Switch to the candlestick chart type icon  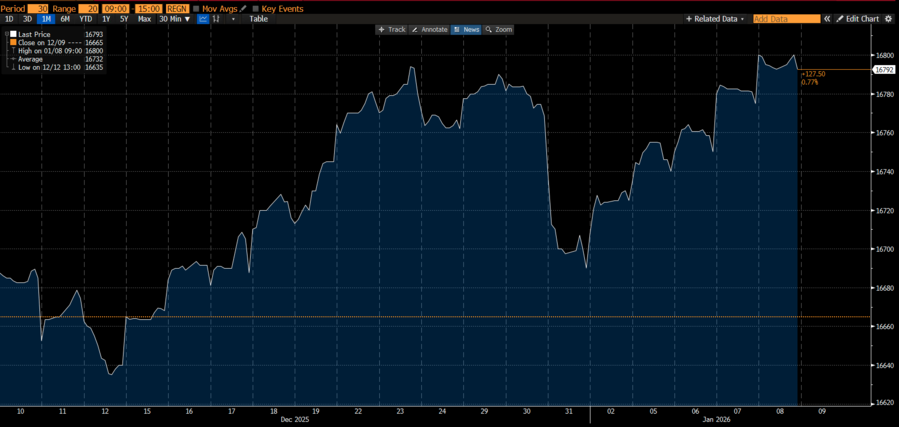click(x=217, y=19)
